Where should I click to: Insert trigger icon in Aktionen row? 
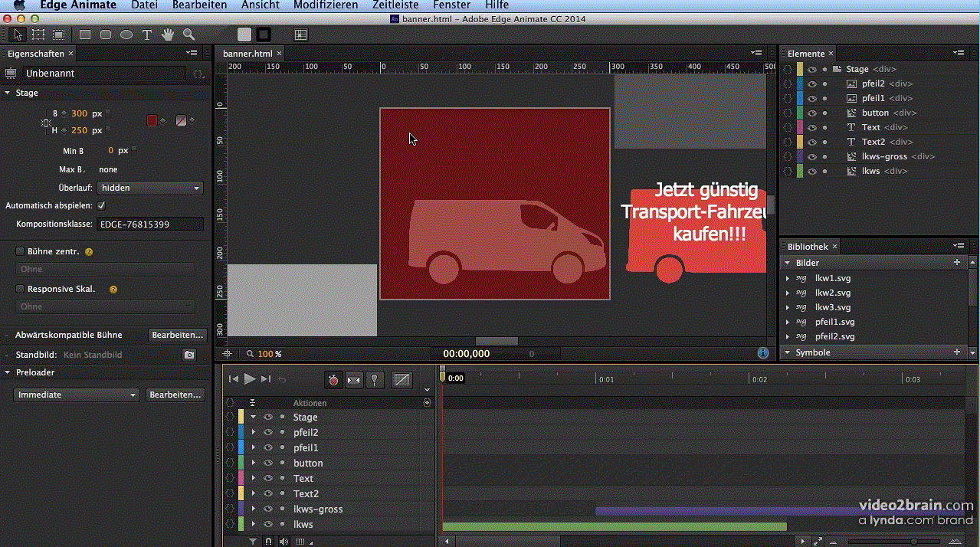[427, 402]
